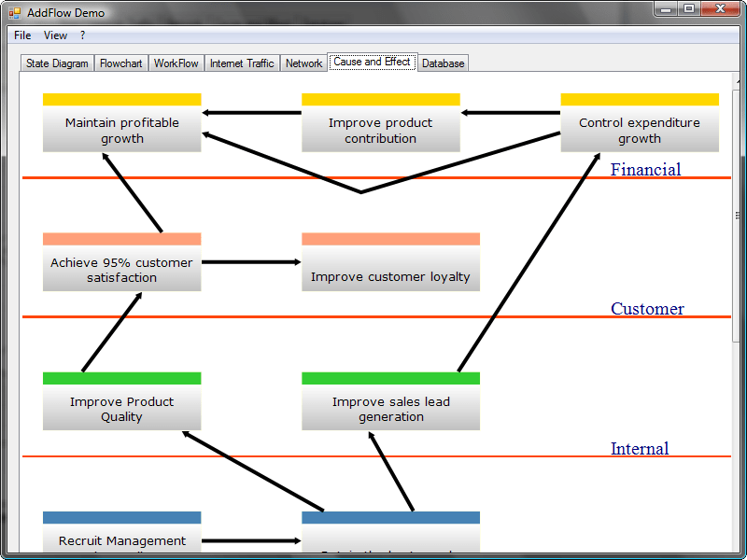The image size is (747, 560).
Task: Select the WorkFlow tab
Action: click(176, 63)
